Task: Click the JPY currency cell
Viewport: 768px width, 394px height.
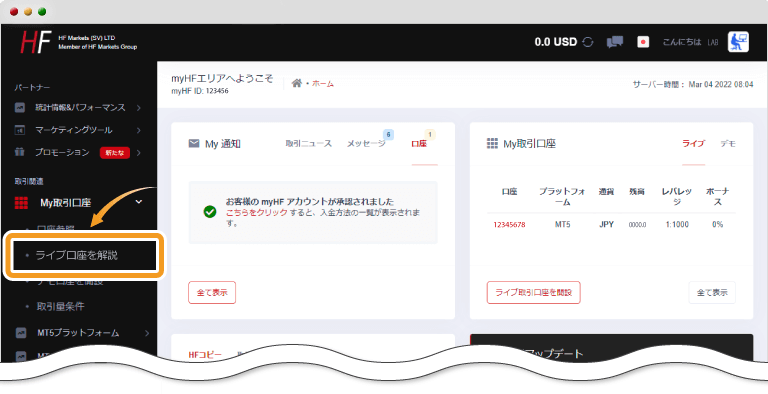Action: pos(607,224)
